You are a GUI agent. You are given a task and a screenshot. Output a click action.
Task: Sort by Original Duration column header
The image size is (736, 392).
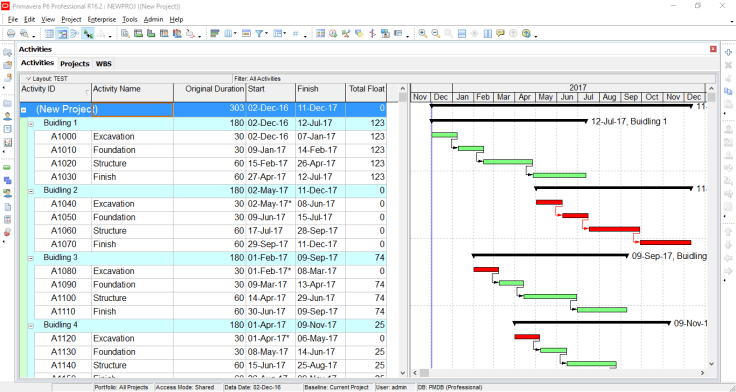click(210, 92)
